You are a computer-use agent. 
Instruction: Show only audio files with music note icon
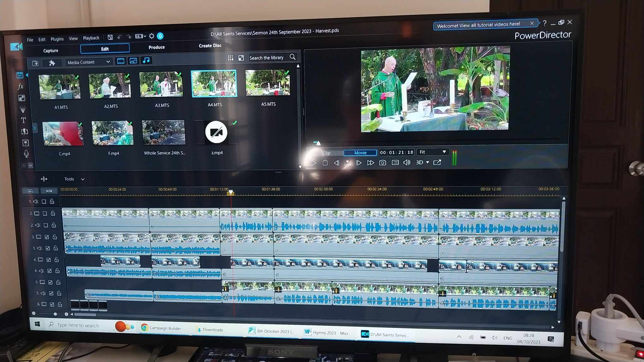[x=146, y=60]
